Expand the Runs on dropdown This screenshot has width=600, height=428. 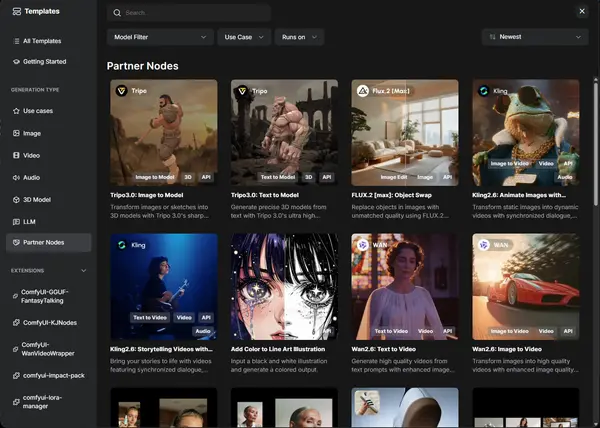click(x=299, y=37)
